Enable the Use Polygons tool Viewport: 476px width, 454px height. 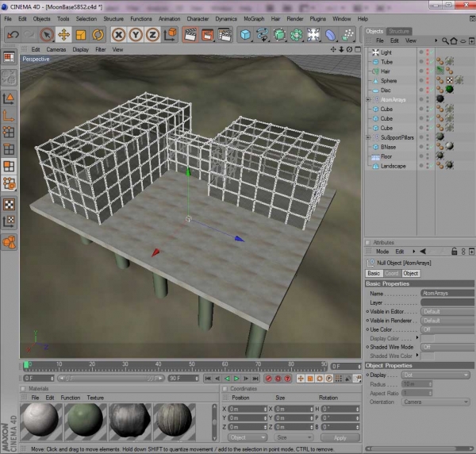click(x=9, y=166)
